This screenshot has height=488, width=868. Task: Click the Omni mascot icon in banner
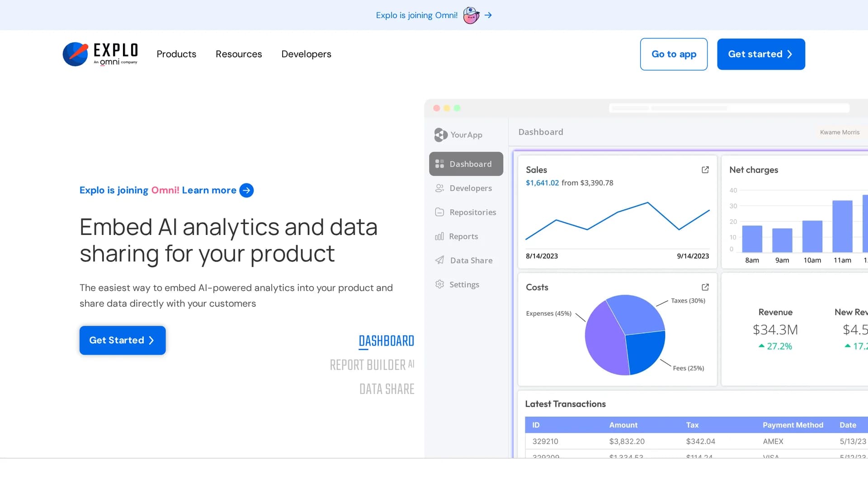click(x=471, y=15)
